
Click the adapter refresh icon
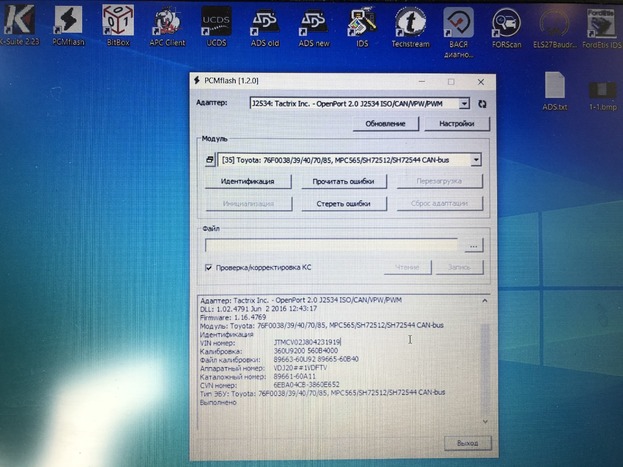pyautogui.click(x=482, y=103)
